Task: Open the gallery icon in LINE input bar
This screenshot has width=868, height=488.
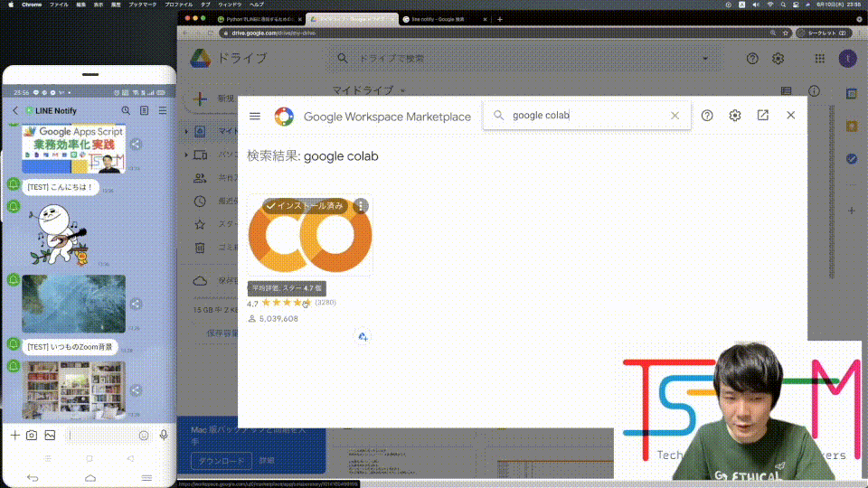Action: click(x=50, y=436)
